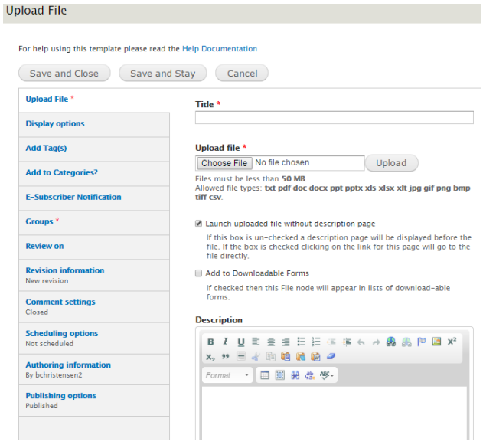The width and height of the screenshot is (483, 448).
Task: Toggle Underline formatting in Description editor
Action: [241, 342]
